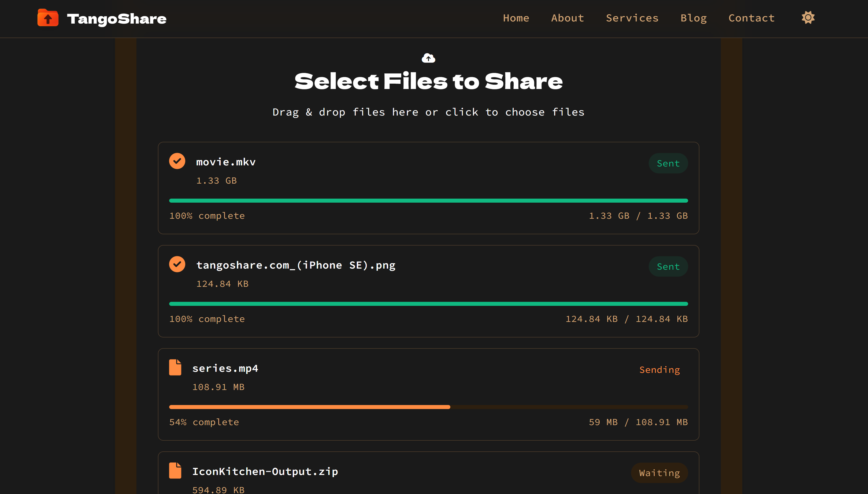
Task: Click the Sending status on series.mp4
Action: 659,369
